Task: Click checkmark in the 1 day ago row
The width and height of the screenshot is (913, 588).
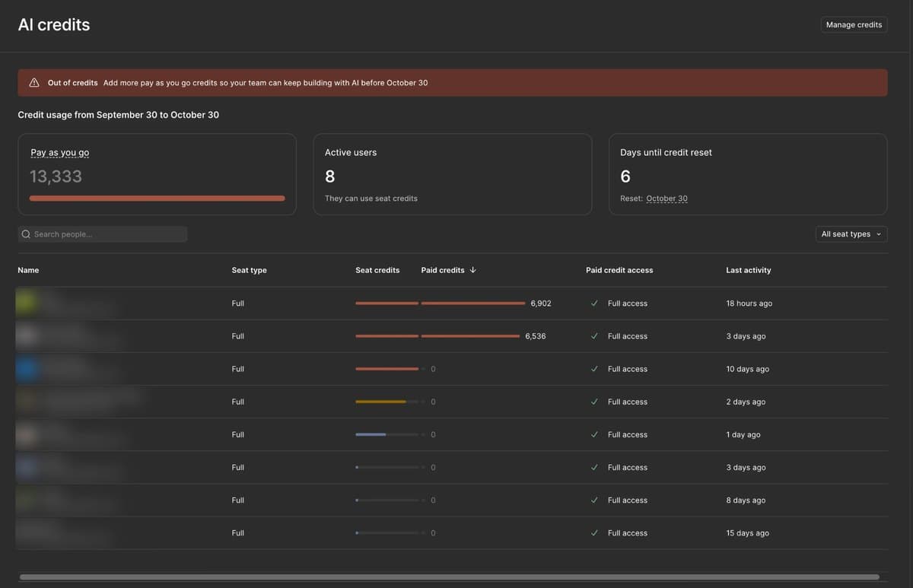Action: (x=594, y=434)
